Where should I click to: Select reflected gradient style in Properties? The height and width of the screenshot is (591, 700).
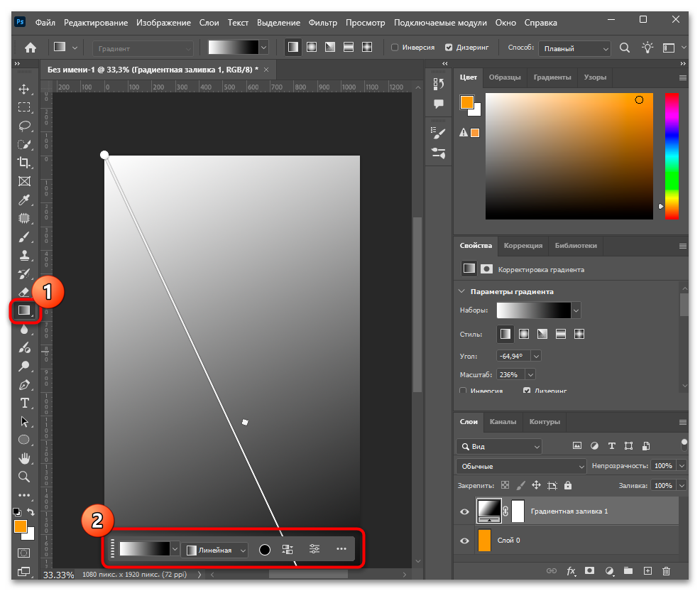coord(561,334)
